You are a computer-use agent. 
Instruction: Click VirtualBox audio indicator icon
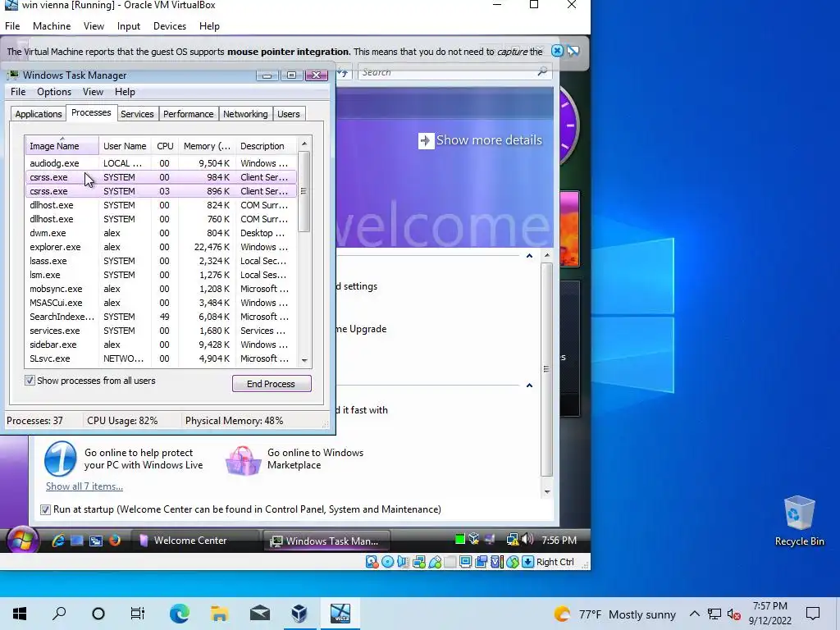point(403,561)
